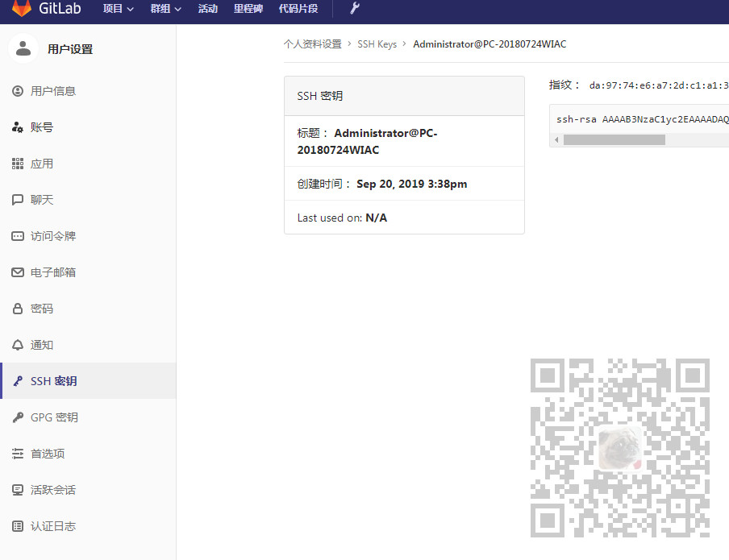Viewport: 729px width, 560px height.
Task: Click the 电子邮箱 envelope icon
Action: (x=18, y=272)
